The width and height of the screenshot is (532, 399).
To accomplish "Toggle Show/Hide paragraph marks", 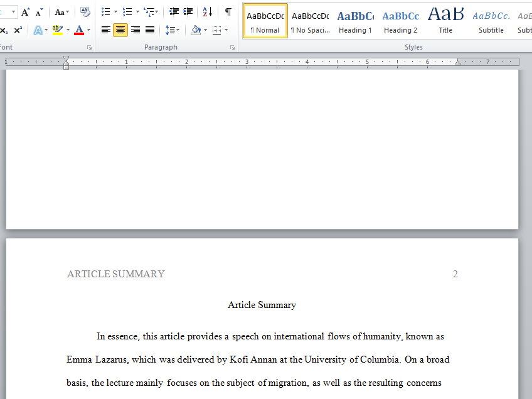I will pos(228,12).
